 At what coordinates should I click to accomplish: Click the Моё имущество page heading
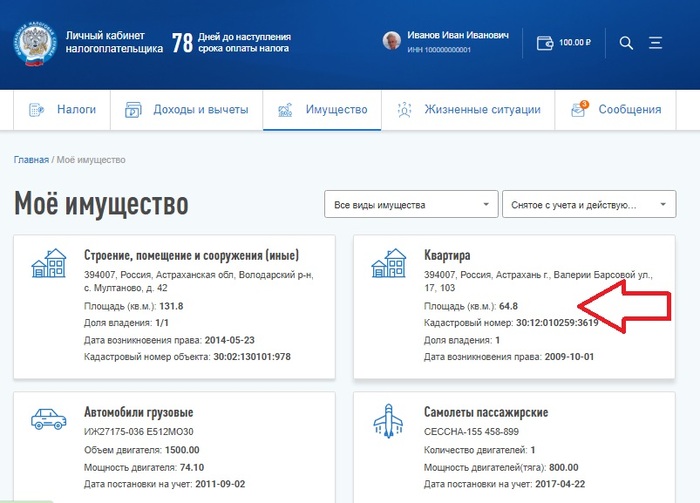101,204
